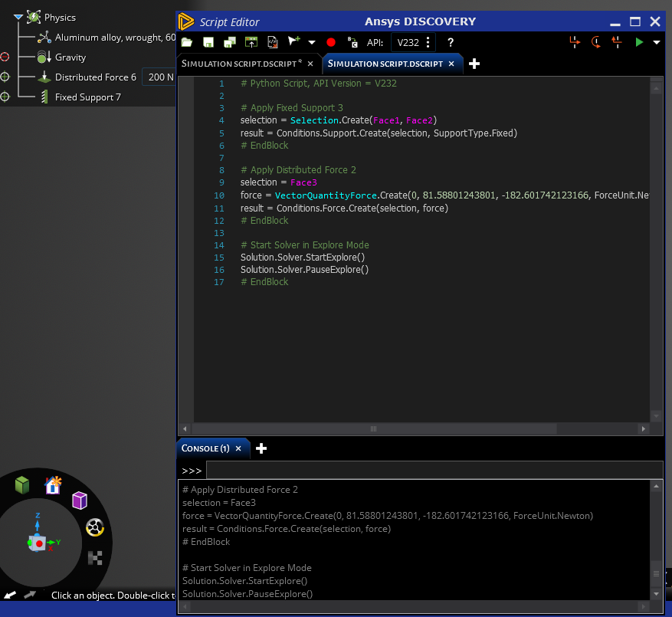Click the spin wheel icon in view dial

(x=95, y=527)
